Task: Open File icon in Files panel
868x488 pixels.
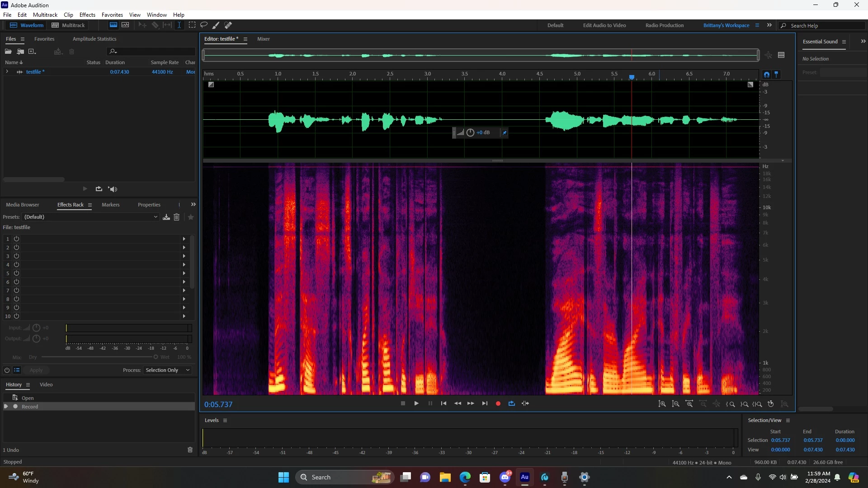Action: click(8, 52)
